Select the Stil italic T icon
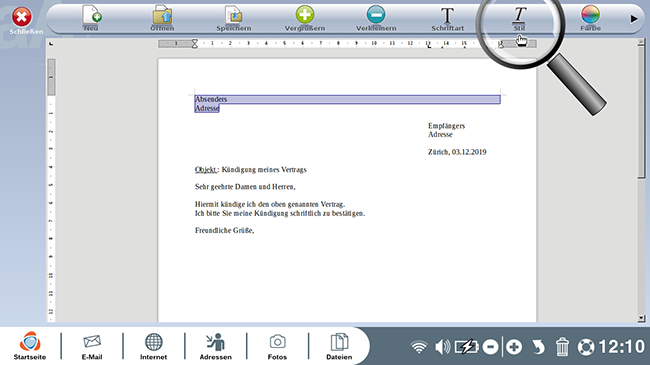 point(519,18)
